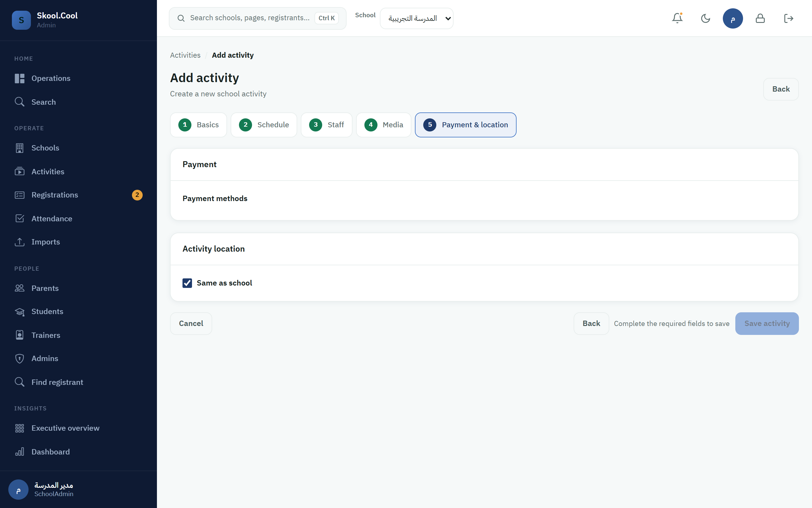Click the search icon in search bar

point(181,18)
